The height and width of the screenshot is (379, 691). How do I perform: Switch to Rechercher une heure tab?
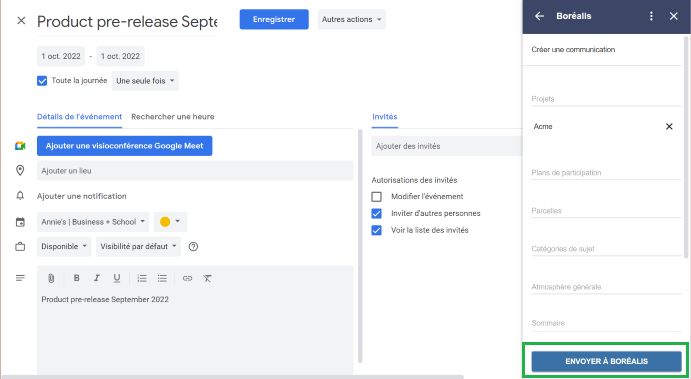click(x=173, y=117)
